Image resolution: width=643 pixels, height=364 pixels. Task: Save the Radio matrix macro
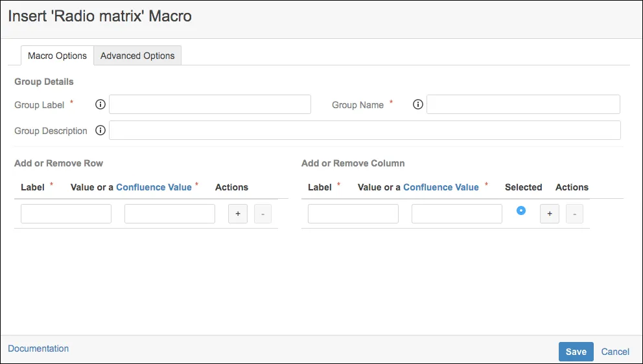[x=576, y=352]
